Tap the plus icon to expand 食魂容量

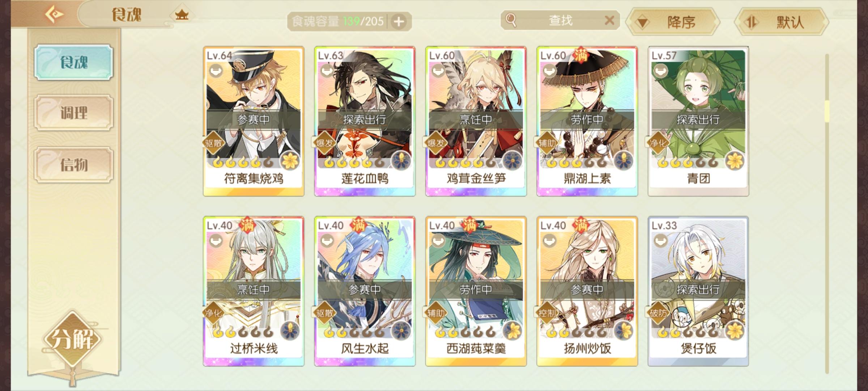coord(399,22)
